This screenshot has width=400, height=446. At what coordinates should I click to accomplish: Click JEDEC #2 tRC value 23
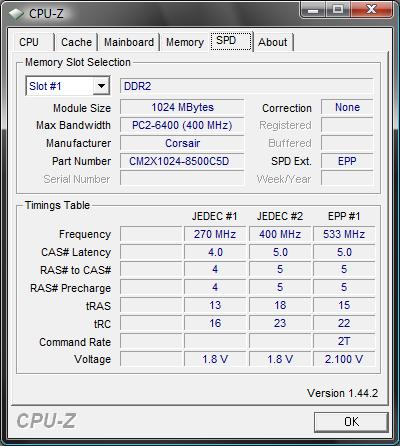point(280,323)
